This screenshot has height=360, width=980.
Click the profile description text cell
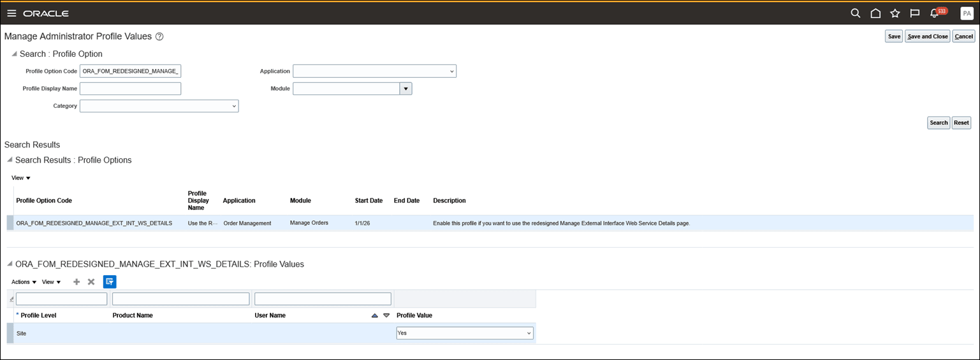point(562,223)
